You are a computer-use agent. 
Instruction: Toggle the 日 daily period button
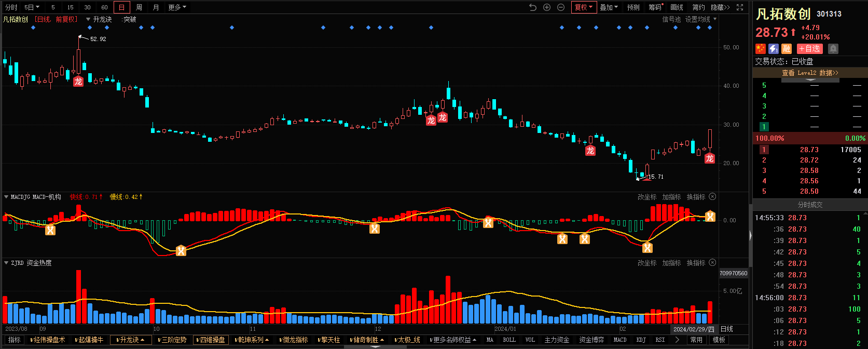(122, 7)
